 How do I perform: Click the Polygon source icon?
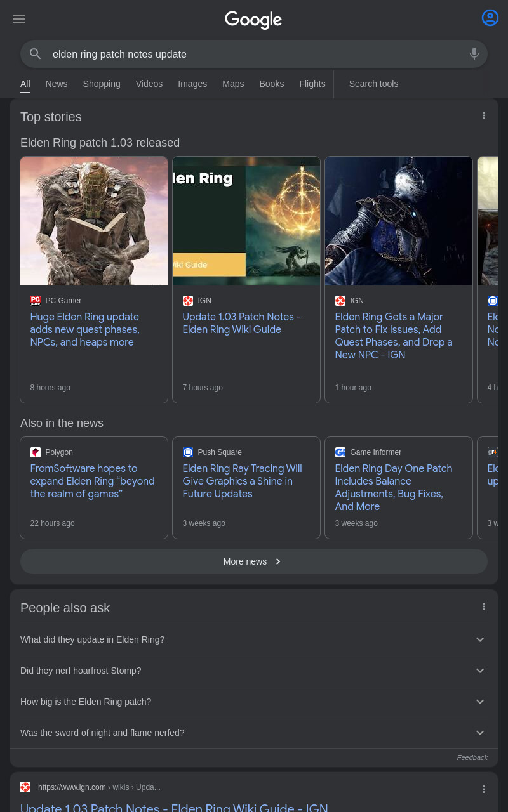click(36, 452)
